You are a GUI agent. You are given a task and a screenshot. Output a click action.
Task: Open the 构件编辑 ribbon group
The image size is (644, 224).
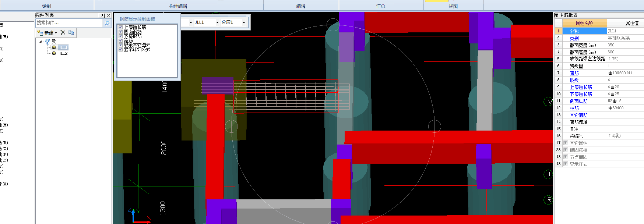[x=178, y=6]
